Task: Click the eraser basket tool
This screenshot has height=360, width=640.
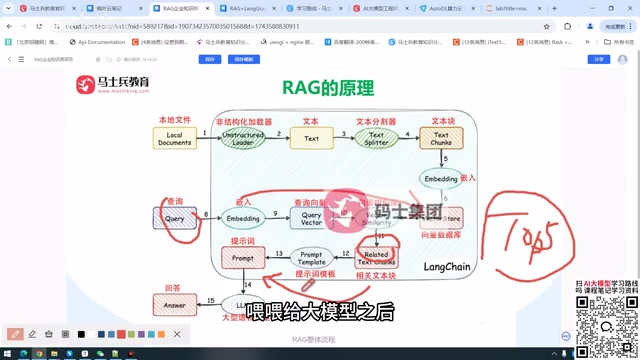Action: 49,334
